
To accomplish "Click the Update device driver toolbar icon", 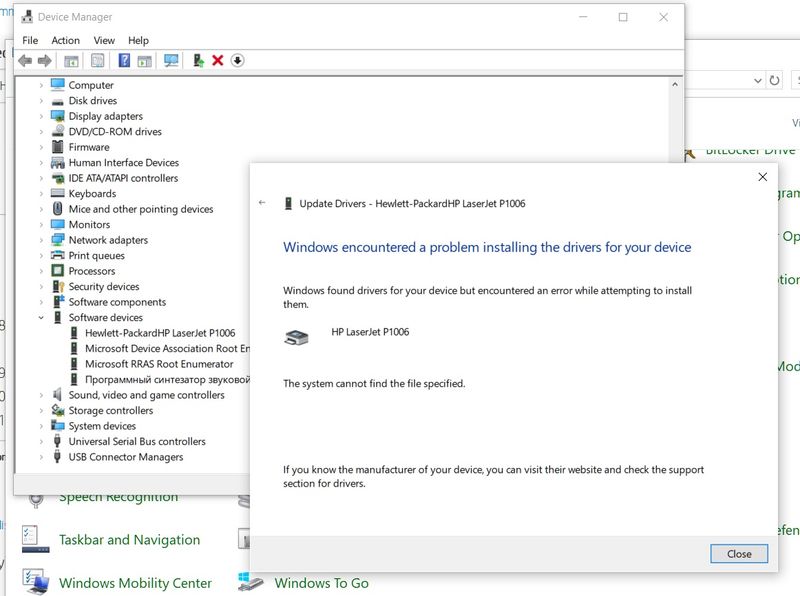I will 198,60.
